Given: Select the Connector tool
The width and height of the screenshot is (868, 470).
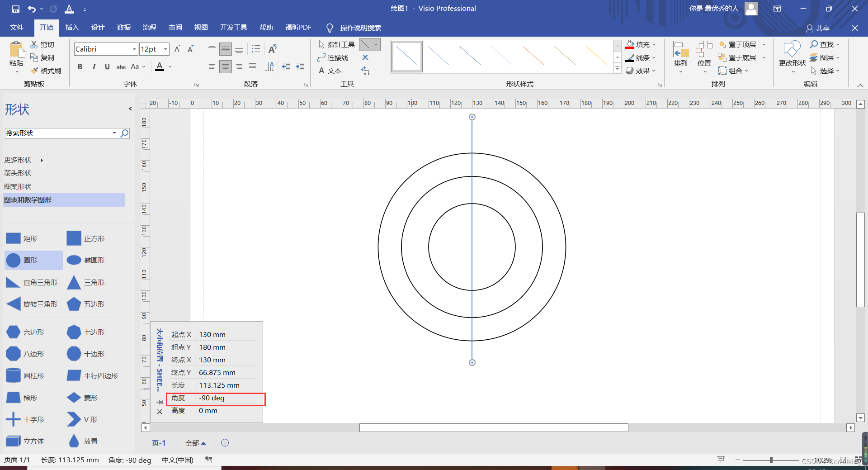Looking at the screenshot, I should (333, 57).
